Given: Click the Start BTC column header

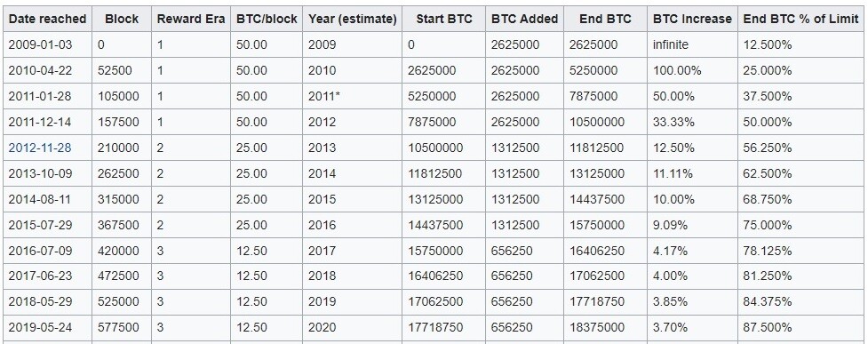Looking at the screenshot, I should click(x=444, y=19).
